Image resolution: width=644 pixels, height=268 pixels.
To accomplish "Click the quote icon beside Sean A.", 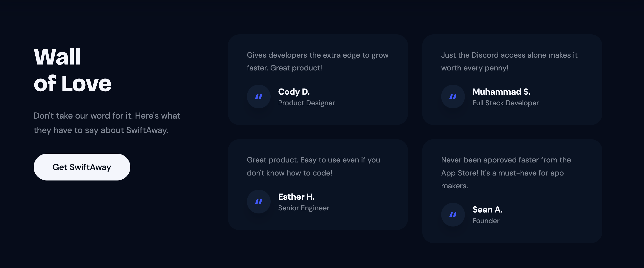I will [453, 215].
